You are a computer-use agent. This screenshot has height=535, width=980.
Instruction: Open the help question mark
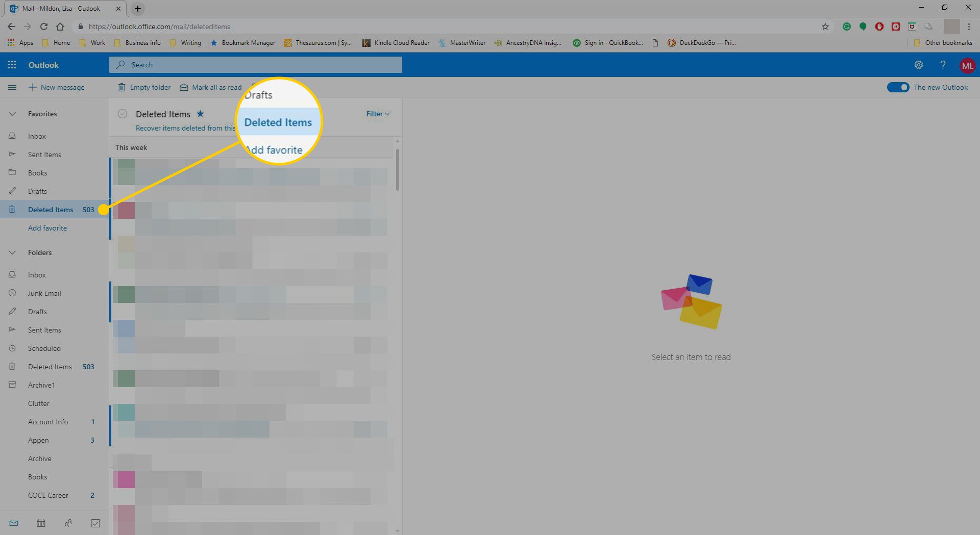(x=943, y=65)
